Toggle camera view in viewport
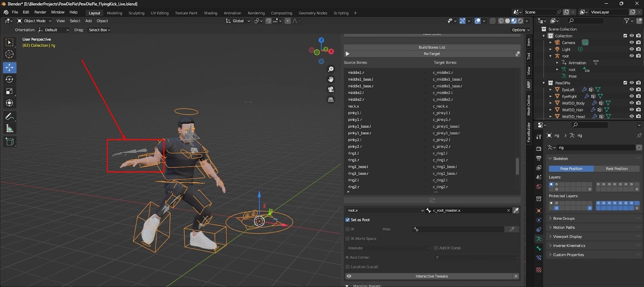644x287 pixels. 331,89
